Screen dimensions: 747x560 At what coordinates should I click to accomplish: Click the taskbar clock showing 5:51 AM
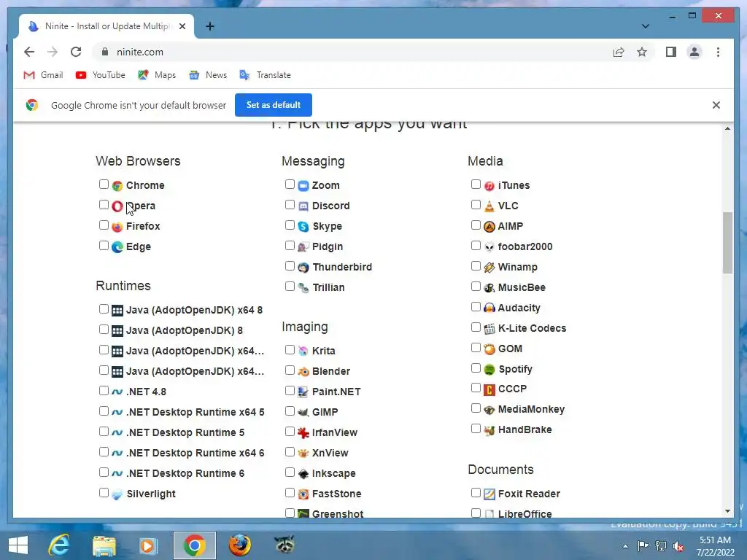[715, 546]
